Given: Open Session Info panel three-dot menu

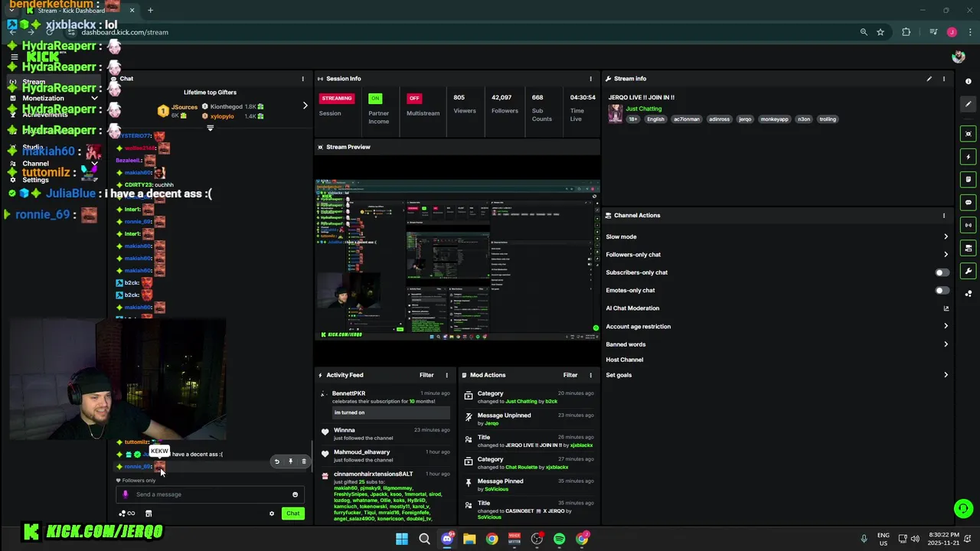Looking at the screenshot, I should tap(590, 79).
